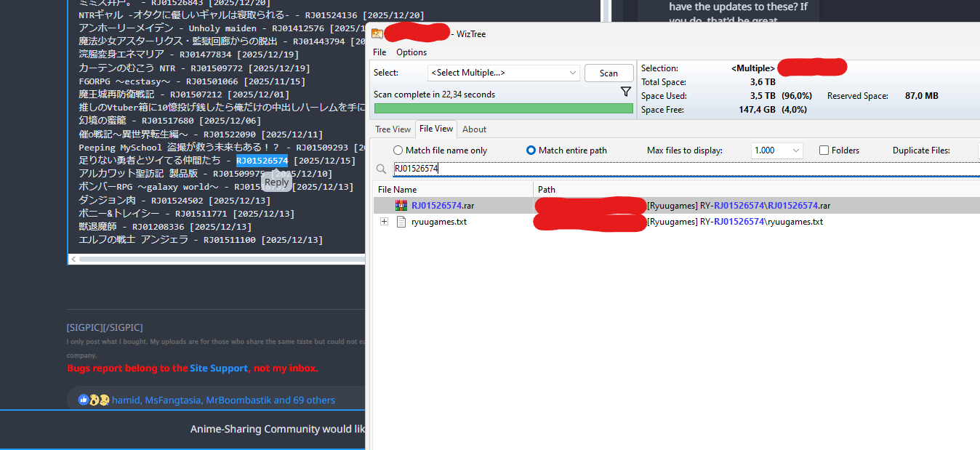
Task: Click the Reply popup button in forum
Action: click(276, 182)
